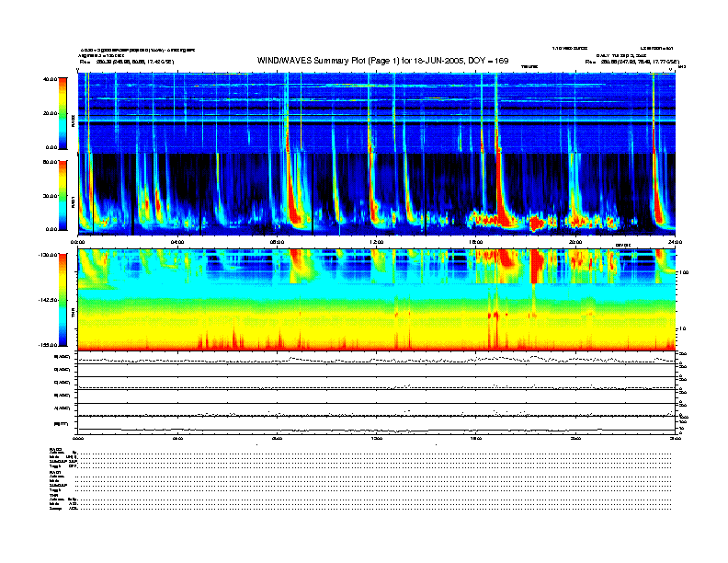Click the RAD1 status rows heading
The height and width of the screenshot is (563, 728).
pyautogui.click(x=56, y=473)
